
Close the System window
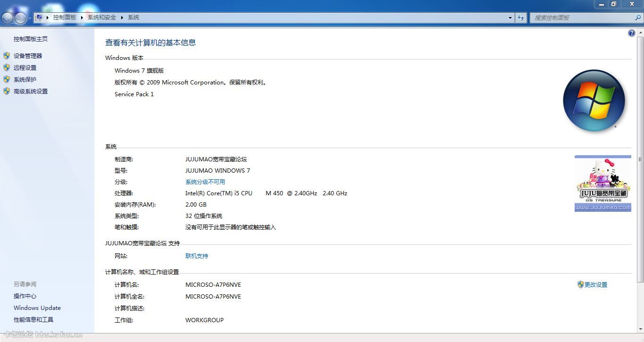[632, 4]
